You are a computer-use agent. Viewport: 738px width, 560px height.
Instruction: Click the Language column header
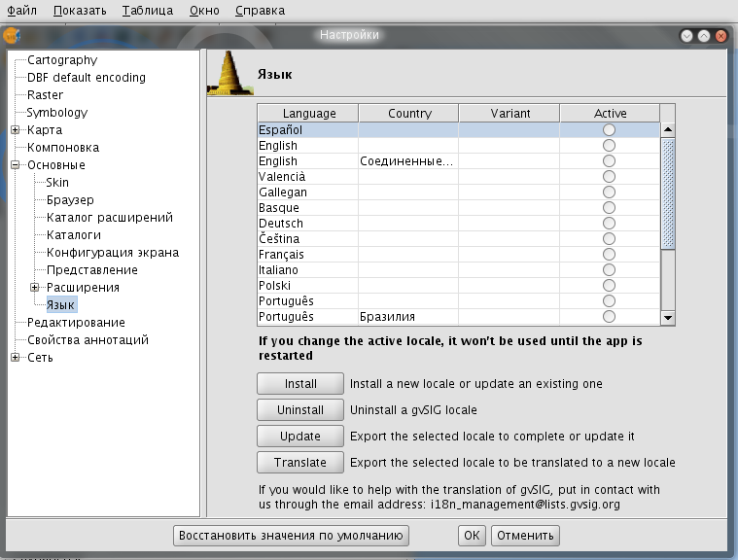coord(309,114)
